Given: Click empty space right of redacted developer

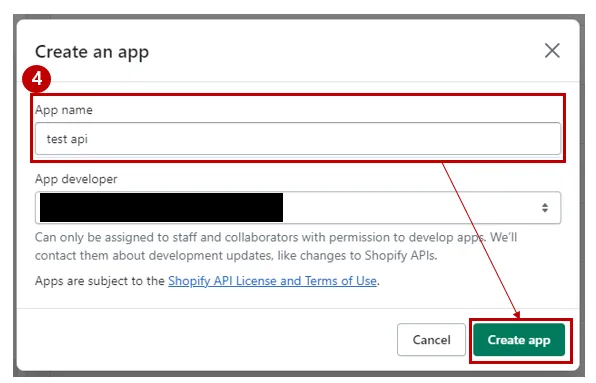Looking at the screenshot, I should pos(411,207).
